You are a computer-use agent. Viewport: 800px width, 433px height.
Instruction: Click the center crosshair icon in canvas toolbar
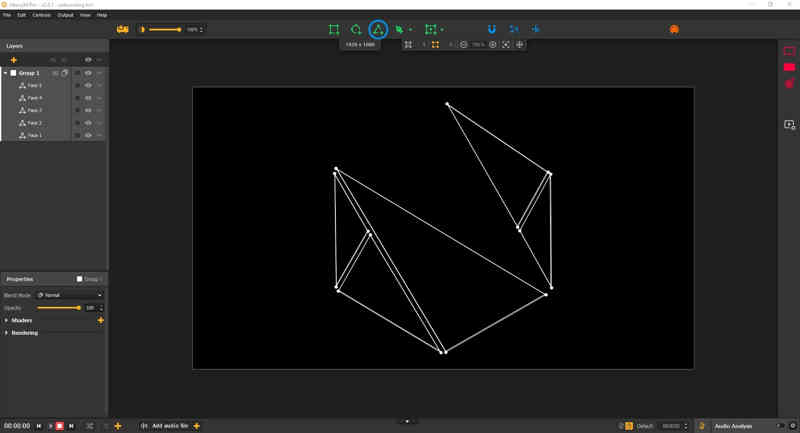coord(519,45)
